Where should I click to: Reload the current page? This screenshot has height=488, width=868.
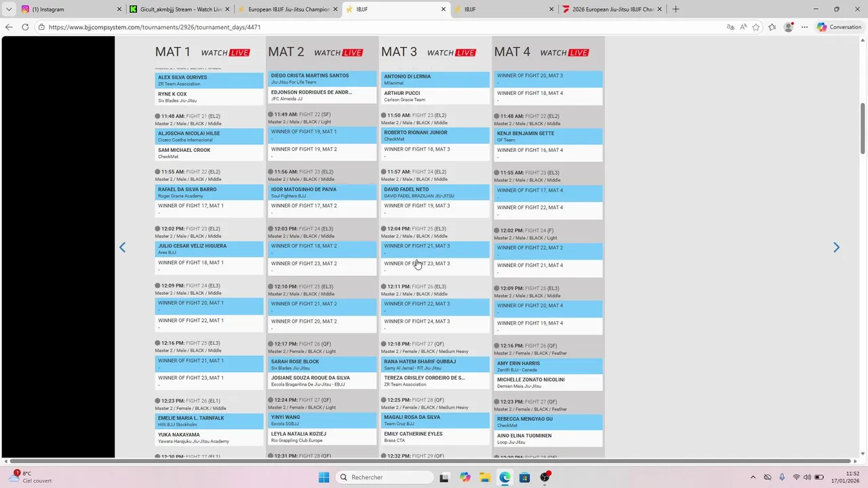pos(25,27)
